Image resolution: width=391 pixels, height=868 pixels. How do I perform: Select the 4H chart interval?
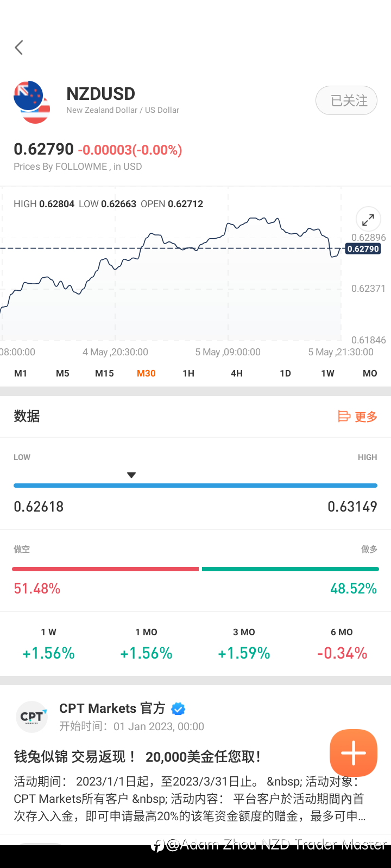pos(237,373)
